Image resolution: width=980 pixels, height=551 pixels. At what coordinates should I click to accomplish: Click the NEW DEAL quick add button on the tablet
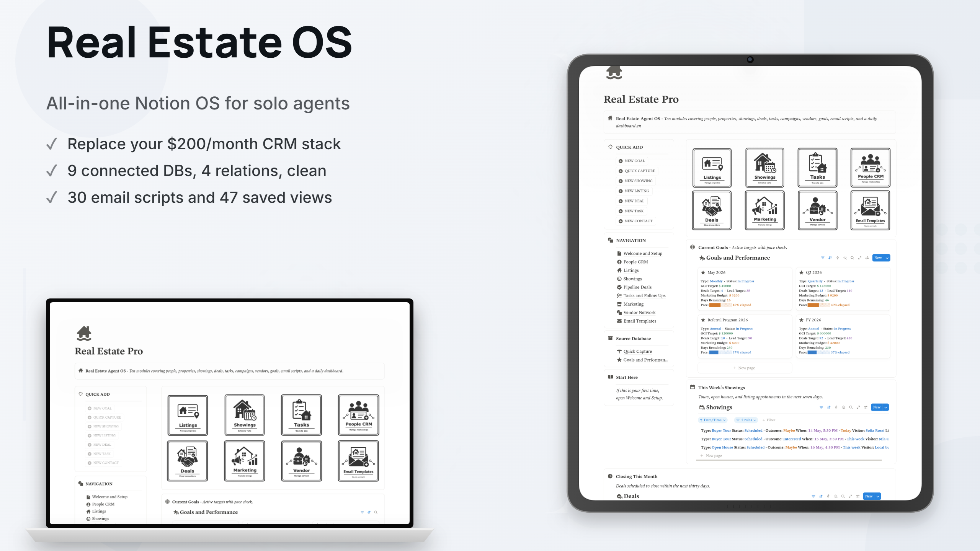coord(632,201)
